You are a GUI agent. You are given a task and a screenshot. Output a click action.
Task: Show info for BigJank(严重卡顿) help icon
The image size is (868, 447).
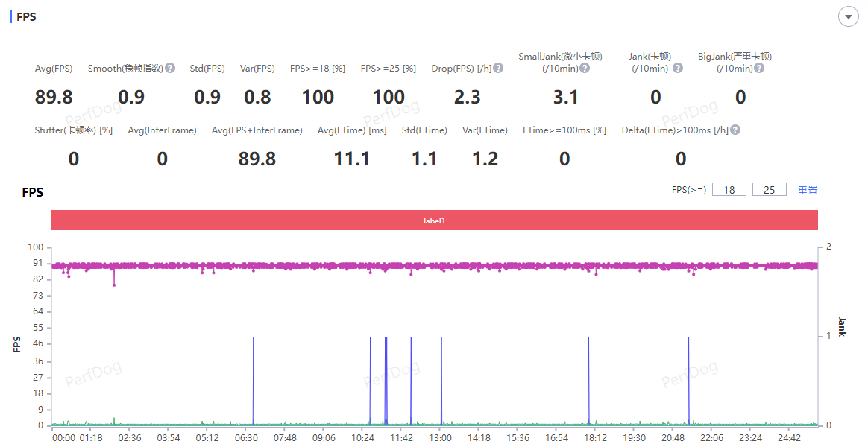tap(758, 69)
